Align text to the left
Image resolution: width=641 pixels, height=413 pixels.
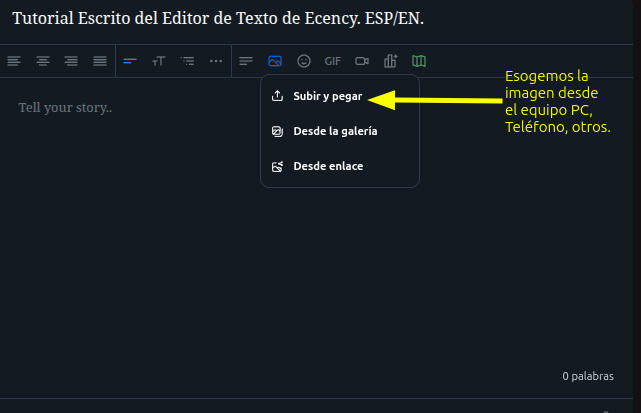click(14, 61)
